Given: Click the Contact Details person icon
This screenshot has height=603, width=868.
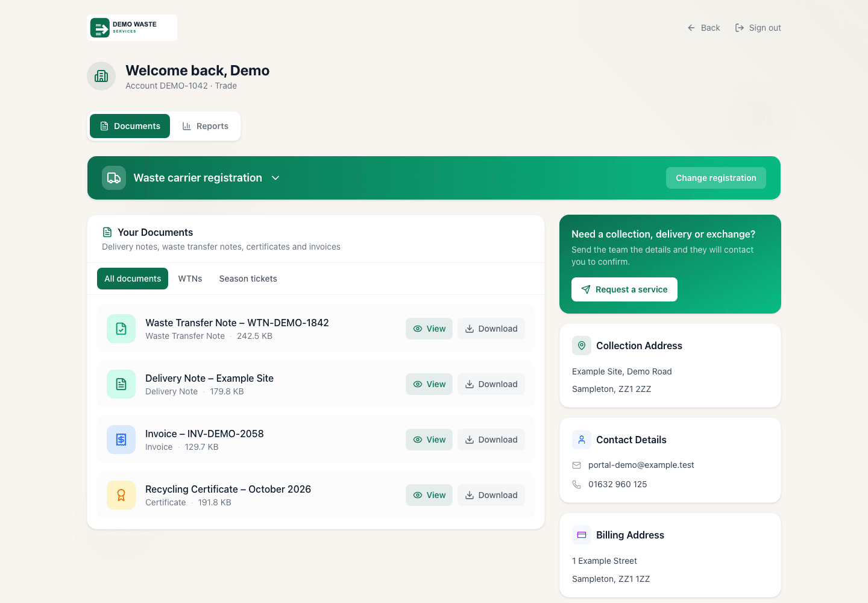Looking at the screenshot, I should pos(582,440).
